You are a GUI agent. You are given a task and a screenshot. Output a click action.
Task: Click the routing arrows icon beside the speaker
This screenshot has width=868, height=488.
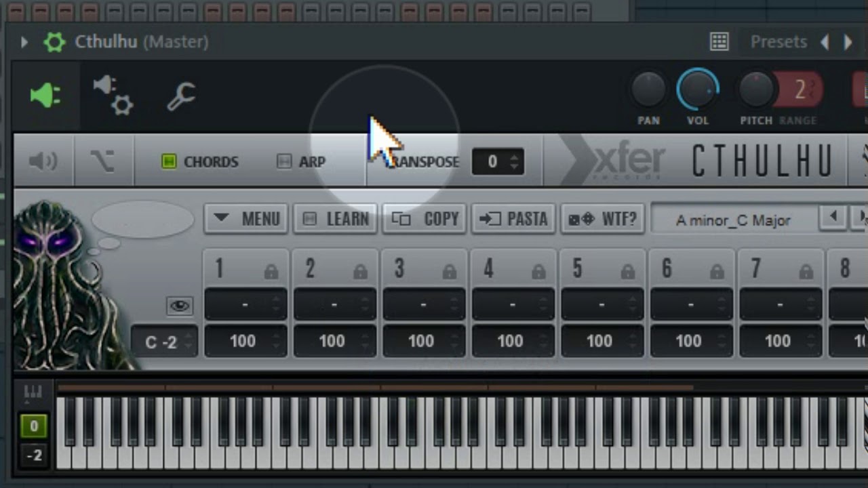pos(103,161)
